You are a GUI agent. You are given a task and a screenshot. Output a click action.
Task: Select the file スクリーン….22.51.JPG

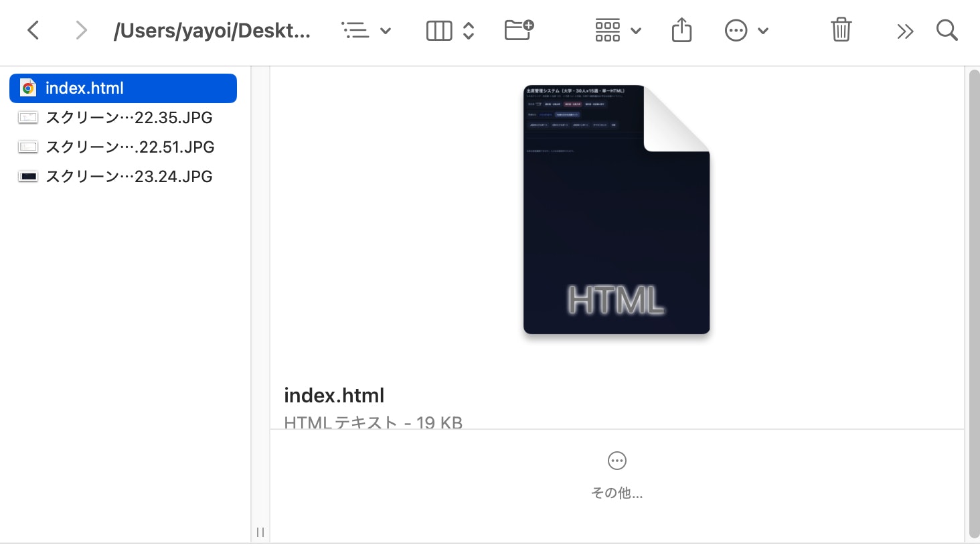[x=123, y=147]
